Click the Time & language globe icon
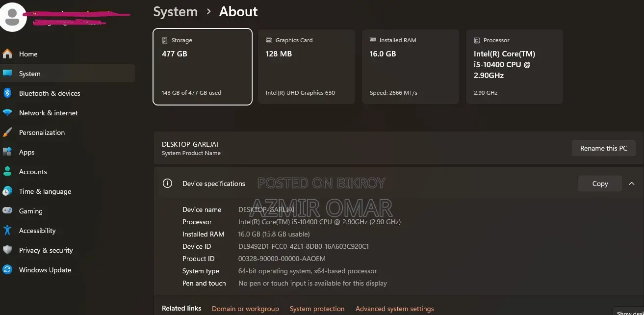 coord(7,191)
